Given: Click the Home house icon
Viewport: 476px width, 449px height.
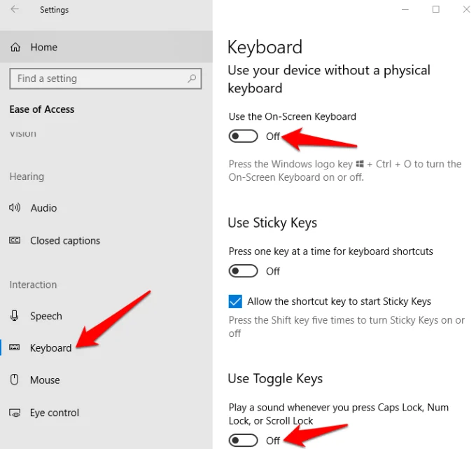Looking at the screenshot, I should (15, 48).
